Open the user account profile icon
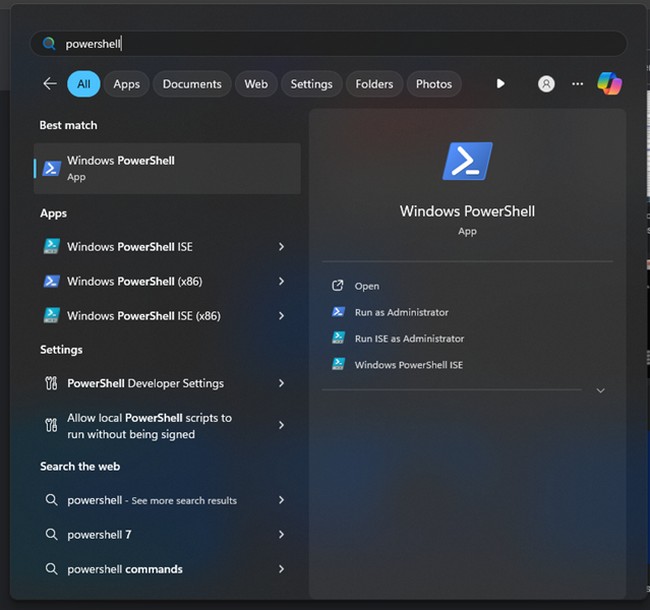The width and height of the screenshot is (650, 610). click(x=546, y=84)
